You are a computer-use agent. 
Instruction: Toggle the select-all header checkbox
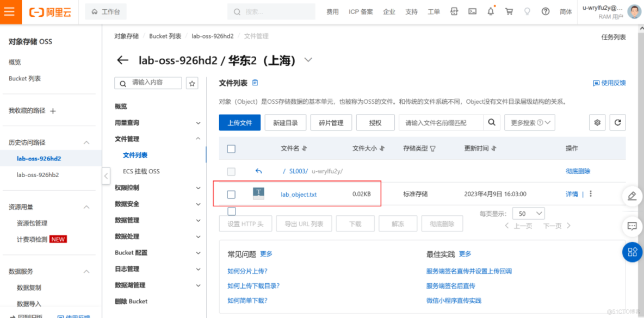[231, 149]
